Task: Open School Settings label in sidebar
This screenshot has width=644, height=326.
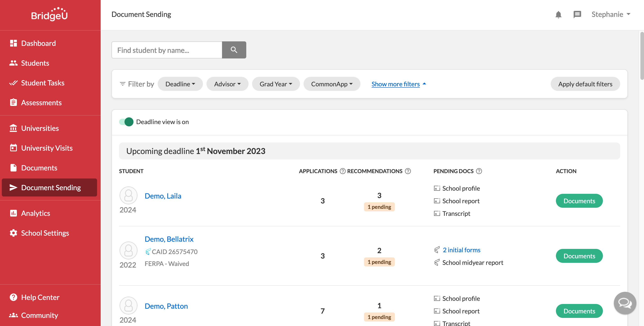Action: click(45, 233)
